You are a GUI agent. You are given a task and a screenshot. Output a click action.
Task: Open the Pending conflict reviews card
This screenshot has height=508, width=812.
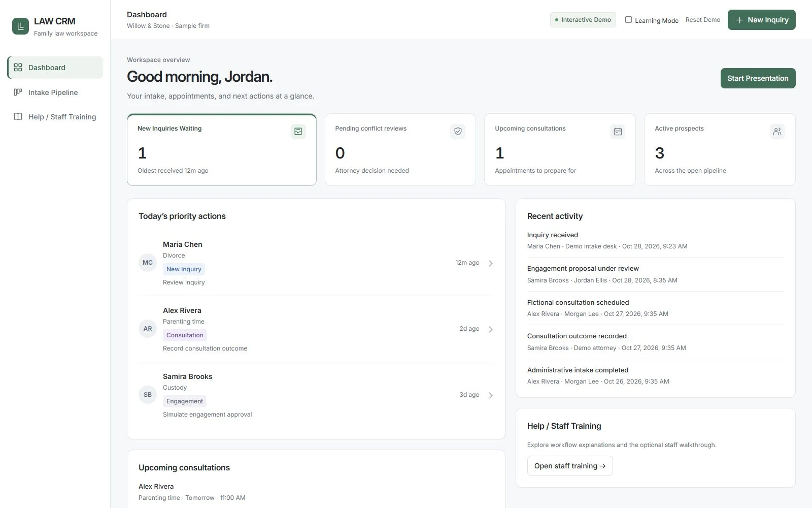pos(400,149)
